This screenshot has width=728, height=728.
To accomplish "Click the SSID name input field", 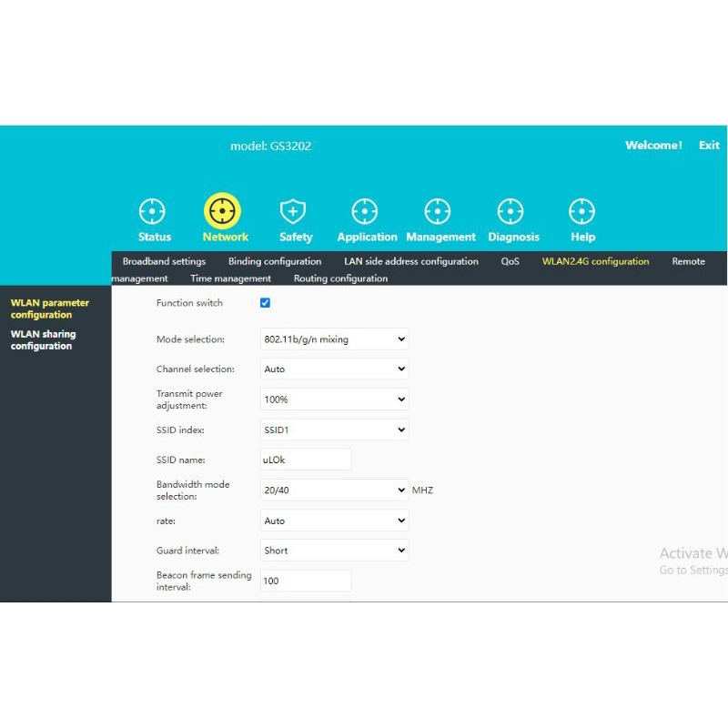I will 306,460.
